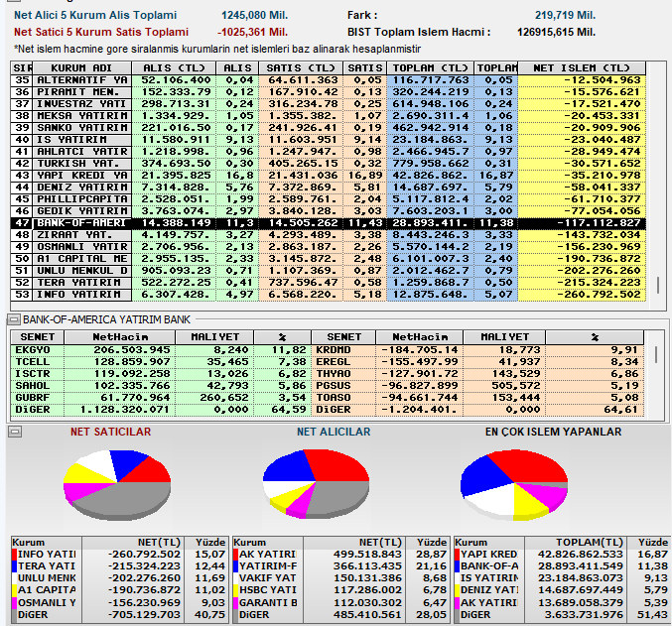This screenshot has height=626, width=672.
Task: Click yellow swatch beside HSBC YATI legend
Action: tap(235, 590)
